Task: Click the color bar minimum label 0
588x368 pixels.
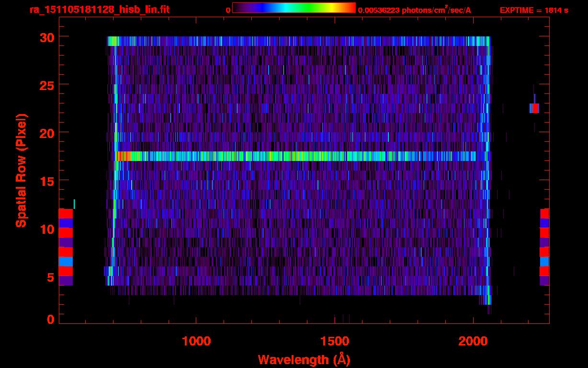Action: [228, 10]
